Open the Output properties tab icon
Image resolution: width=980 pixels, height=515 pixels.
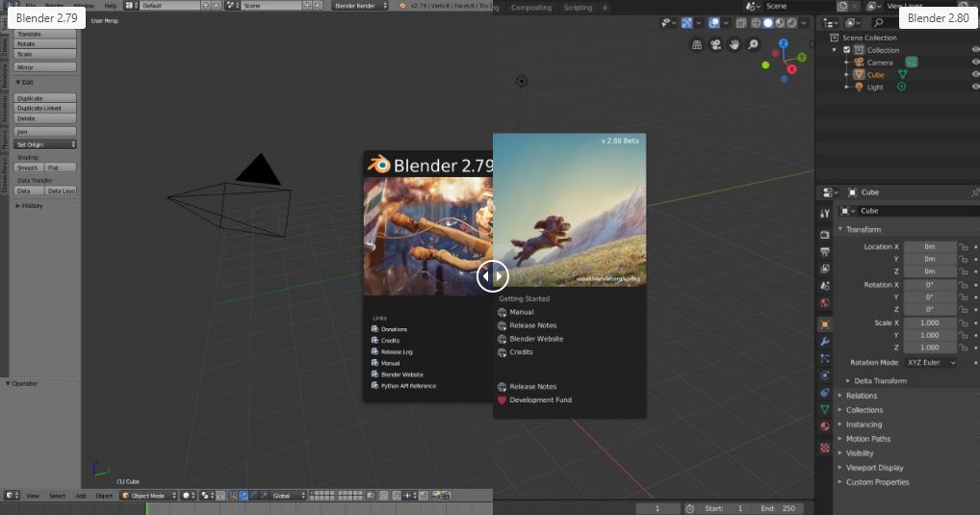point(824,251)
